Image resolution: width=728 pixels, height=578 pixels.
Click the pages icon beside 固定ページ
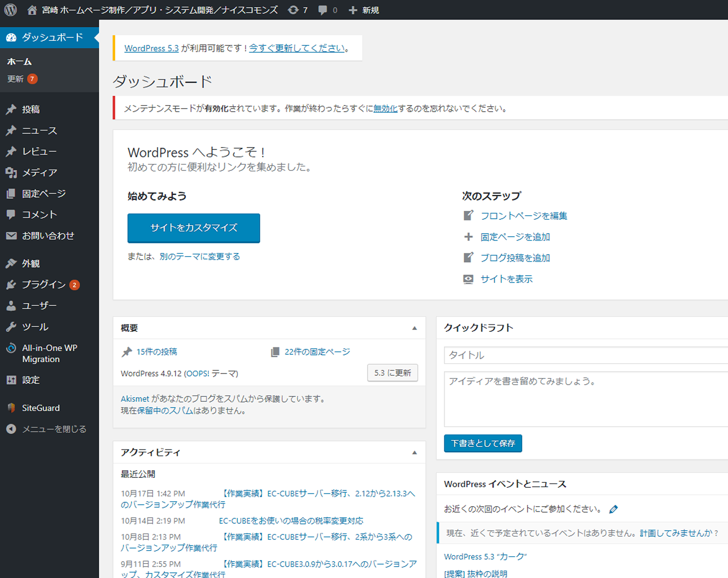11,193
